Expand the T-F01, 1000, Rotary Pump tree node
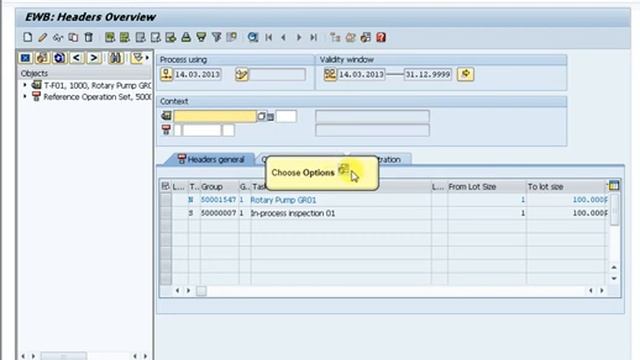 click(x=25, y=85)
